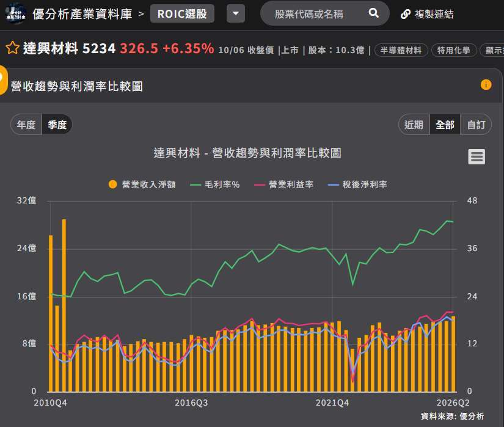Click the chart title 達興材料 - 營收趨勢與利潤率比較圖
The width and height of the screenshot is (504, 427).
(x=247, y=153)
